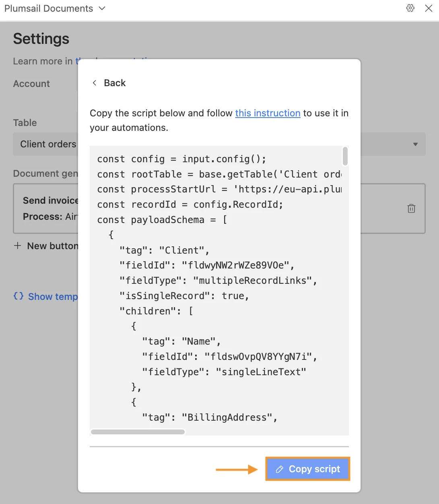
Task: Click Back to return to settings
Action: [x=115, y=83]
